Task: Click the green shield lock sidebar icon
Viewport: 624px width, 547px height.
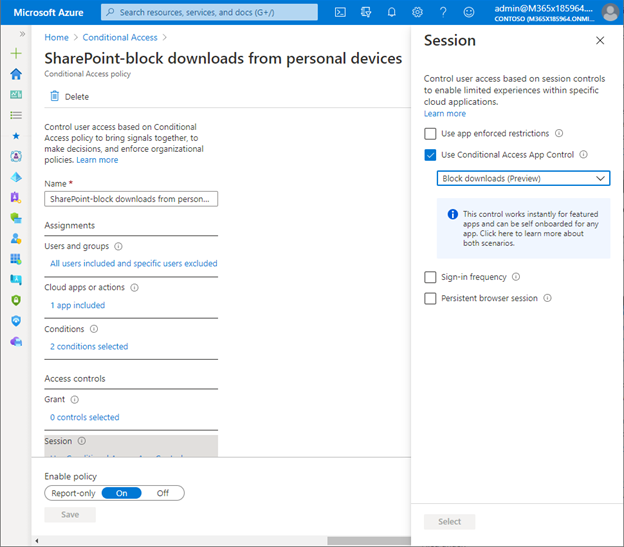Action: [16, 300]
